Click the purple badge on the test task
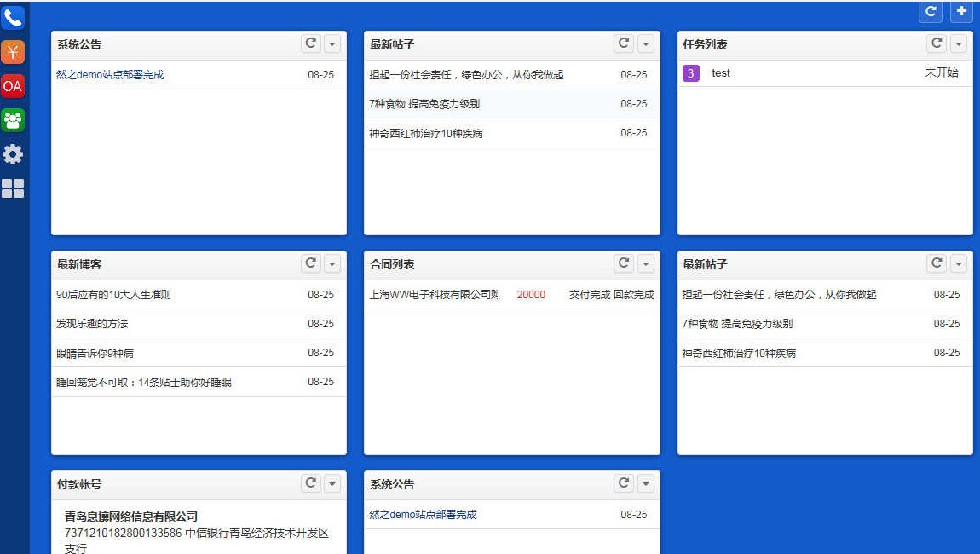The height and width of the screenshot is (554, 980). pyautogui.click(x=689, y=73)
